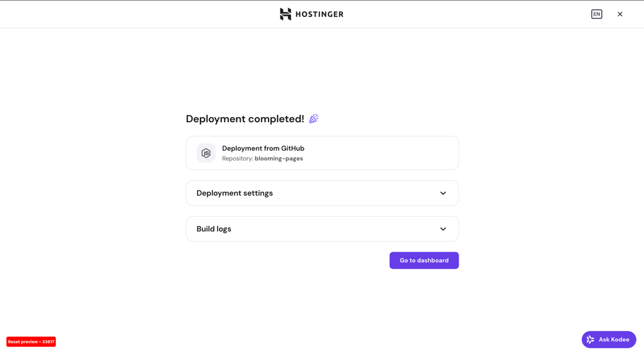Open the EN language selector
Screen dimensions: 644x352
point(596,14)
